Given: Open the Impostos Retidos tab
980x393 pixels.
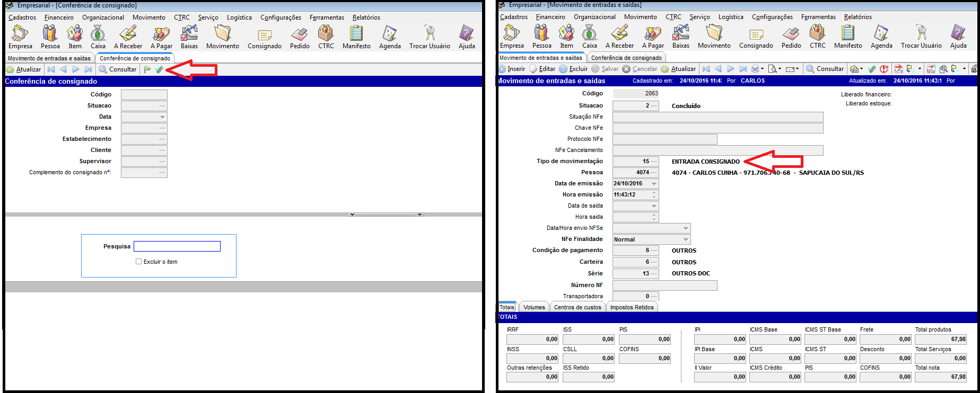Looking at the screenshot, I should pos(632,307).
